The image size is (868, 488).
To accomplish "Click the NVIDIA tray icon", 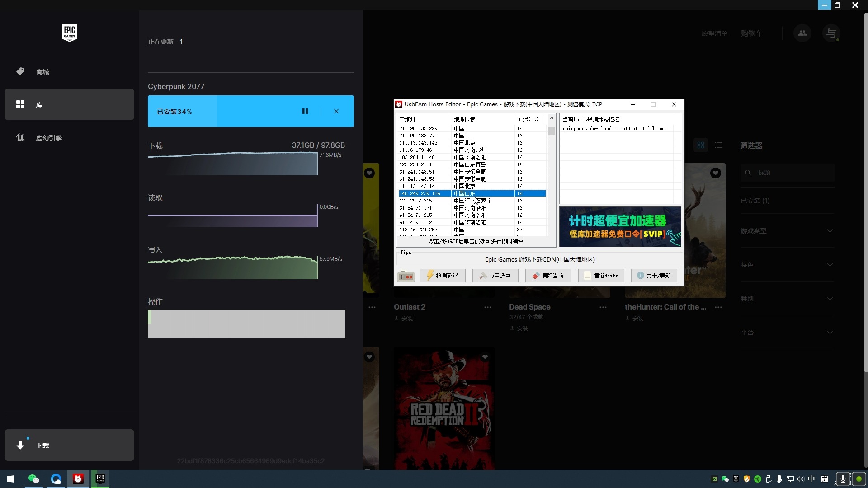I will [714, 479].
